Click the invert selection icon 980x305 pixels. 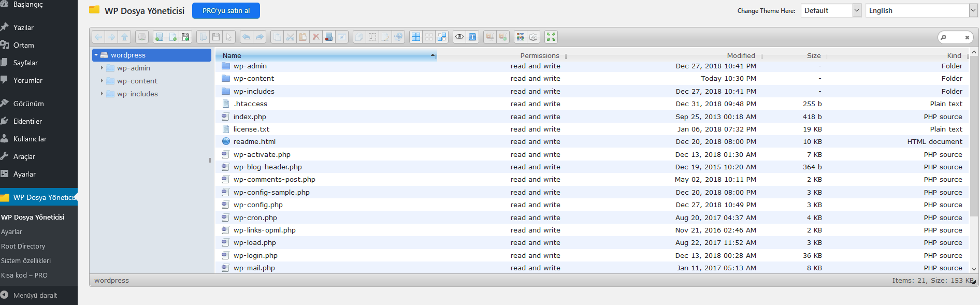click(442, 37)
